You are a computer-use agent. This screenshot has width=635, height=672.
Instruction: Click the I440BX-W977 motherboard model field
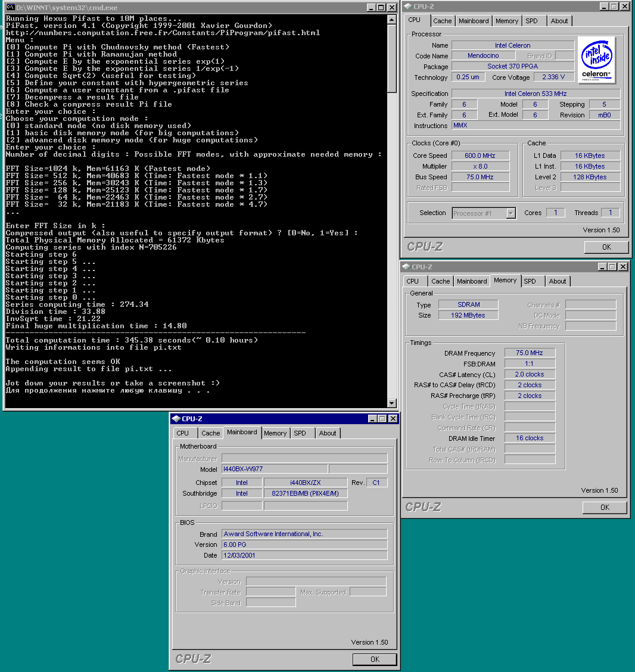[x=275, y=469]
